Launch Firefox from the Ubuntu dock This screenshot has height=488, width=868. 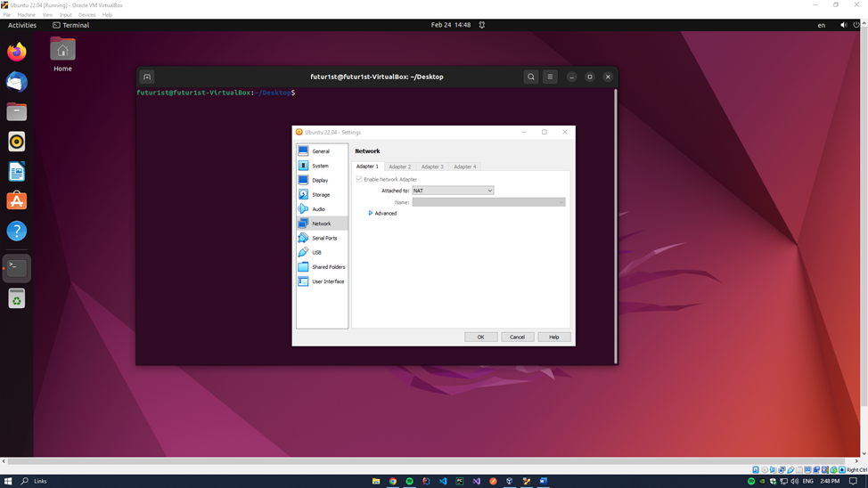coord(17,52)
